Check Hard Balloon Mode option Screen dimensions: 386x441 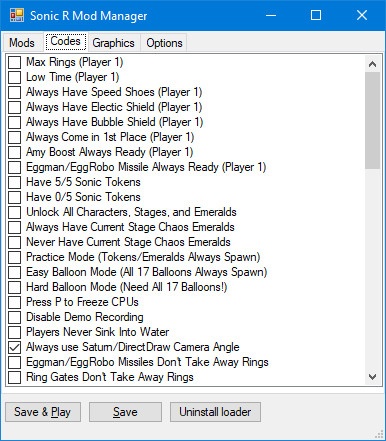14,287
